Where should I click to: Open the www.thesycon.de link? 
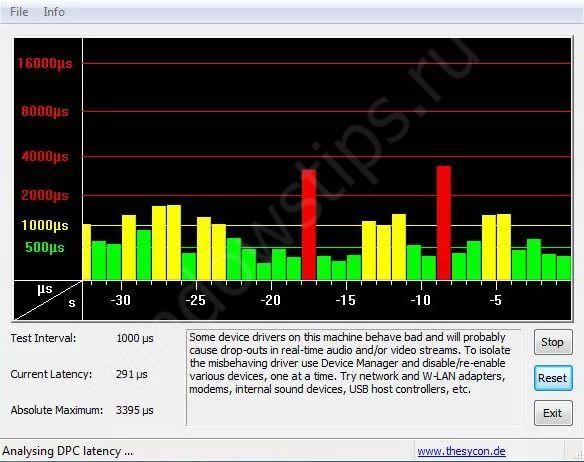pos(461,451)
